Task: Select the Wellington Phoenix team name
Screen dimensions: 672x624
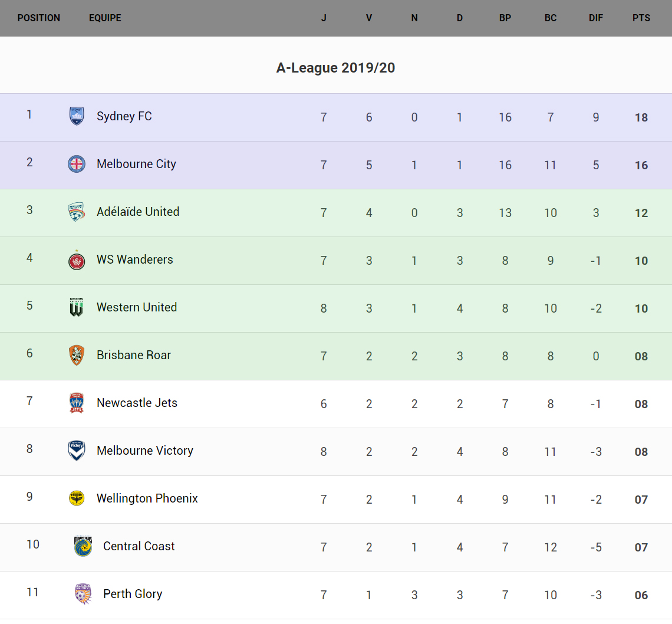Action: [x=147, y=498]
